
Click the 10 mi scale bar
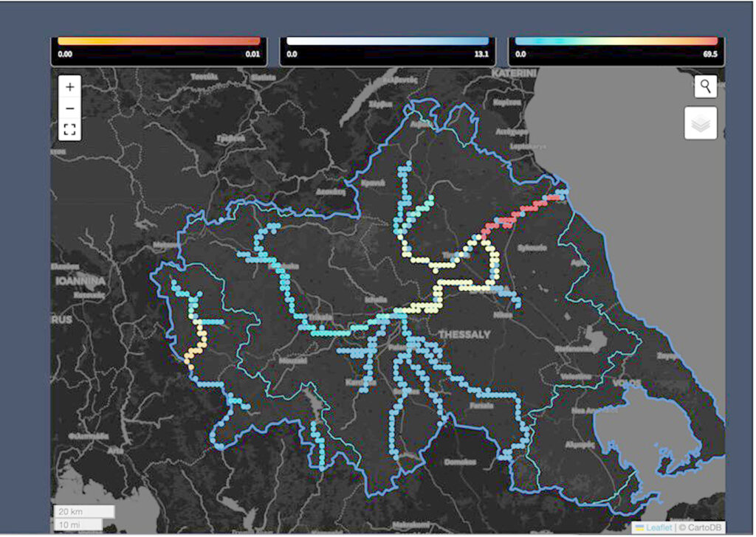[77, 524]
